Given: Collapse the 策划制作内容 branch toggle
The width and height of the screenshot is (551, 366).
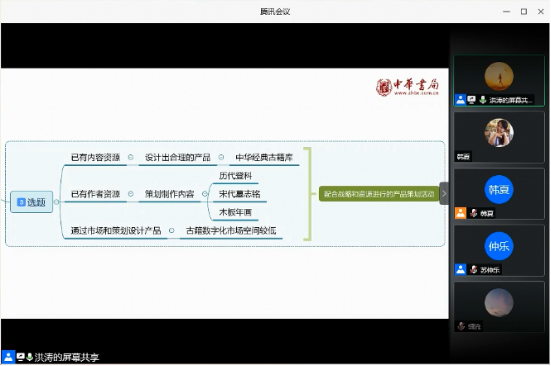Looking at the screenshot, I should [205, 194].
